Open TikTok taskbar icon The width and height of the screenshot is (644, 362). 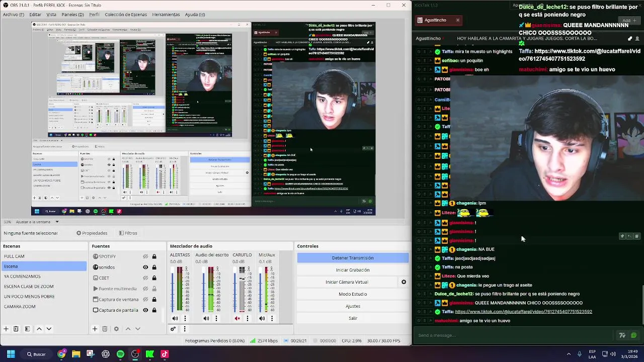(x=165, y=354)
